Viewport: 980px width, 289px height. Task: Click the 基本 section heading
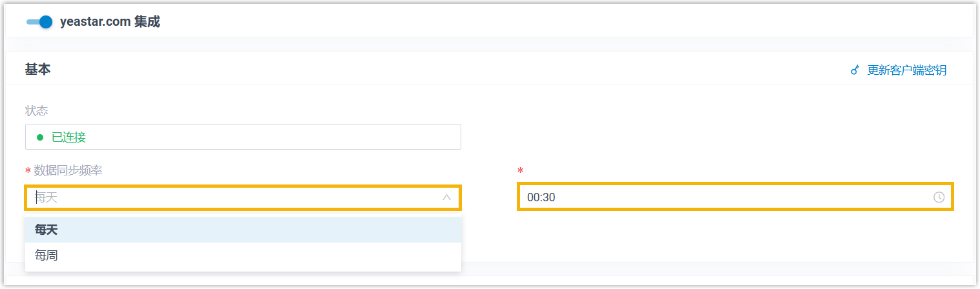pos(37,69)
